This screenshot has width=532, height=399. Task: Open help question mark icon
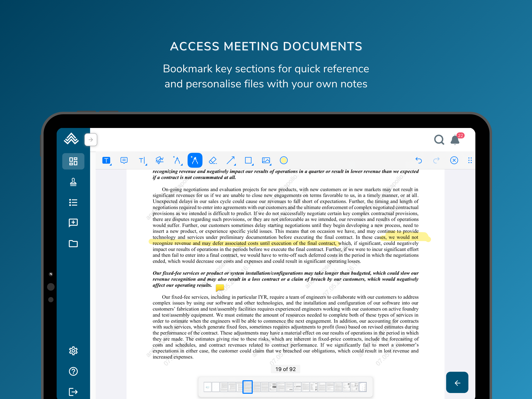coord(73,371)
